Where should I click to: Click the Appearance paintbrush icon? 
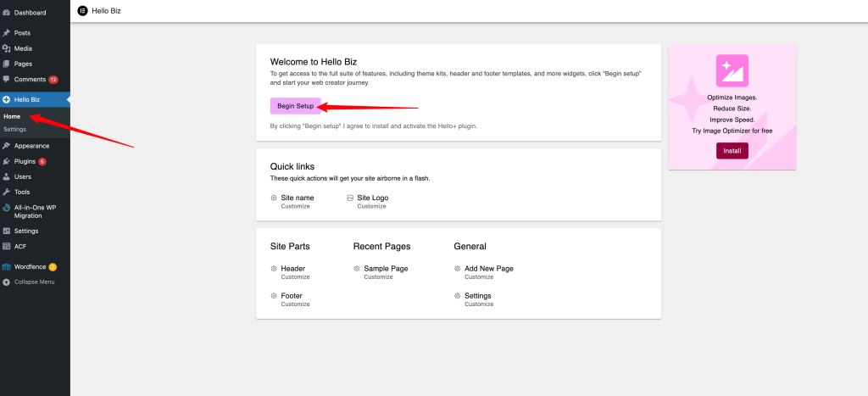coord(6,146)
